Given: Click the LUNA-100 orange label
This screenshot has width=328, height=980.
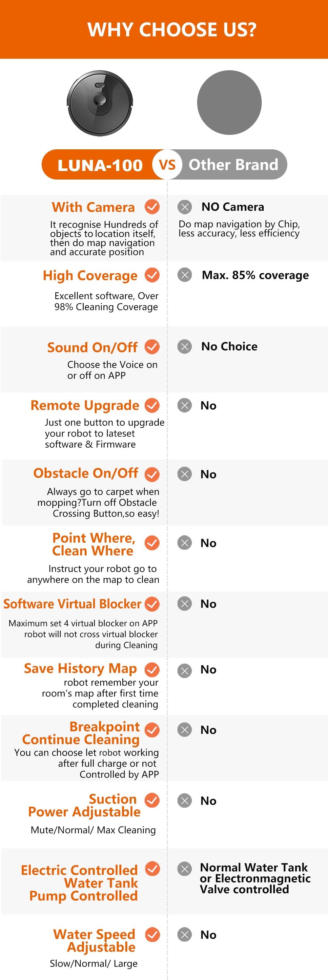Looking at the screenshot, I should point(100,165).
